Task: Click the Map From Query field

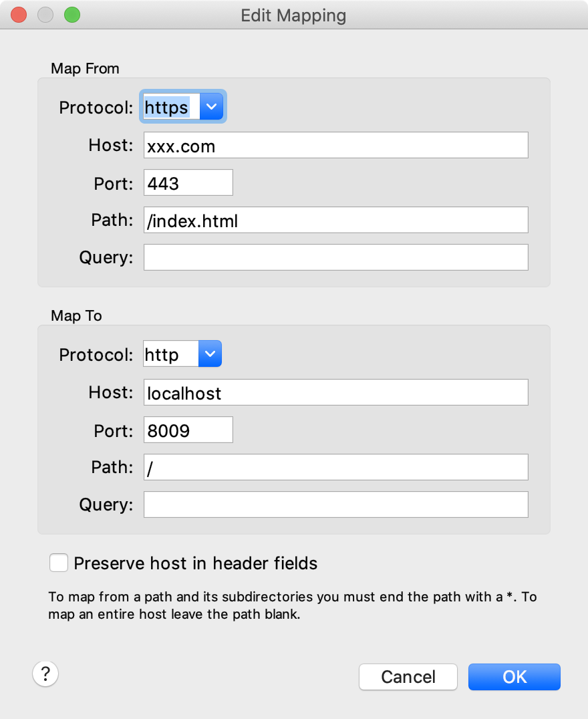Action: pyautogui.click(x=335, y=257)
